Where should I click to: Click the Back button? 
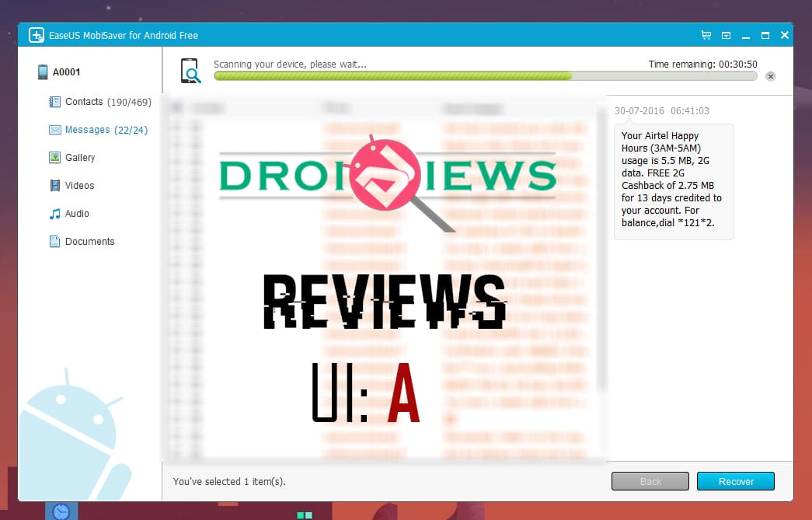[650, 481]
